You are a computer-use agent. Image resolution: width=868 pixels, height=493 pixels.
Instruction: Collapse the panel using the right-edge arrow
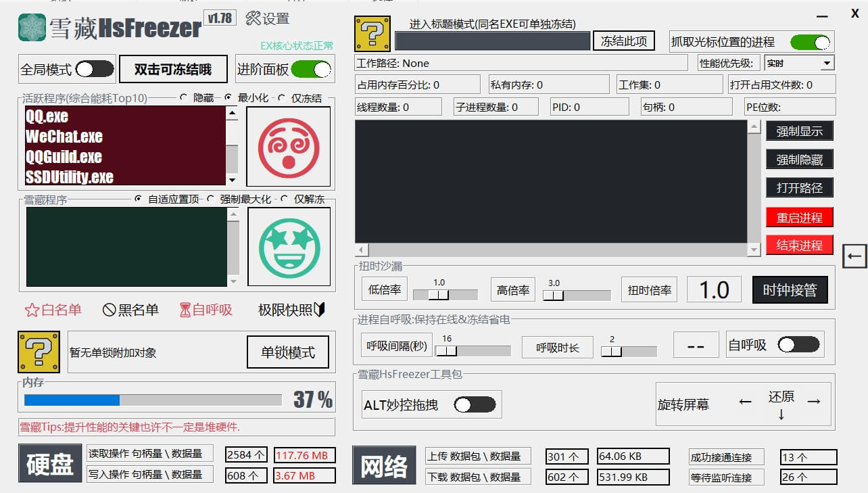pos(856,257)
